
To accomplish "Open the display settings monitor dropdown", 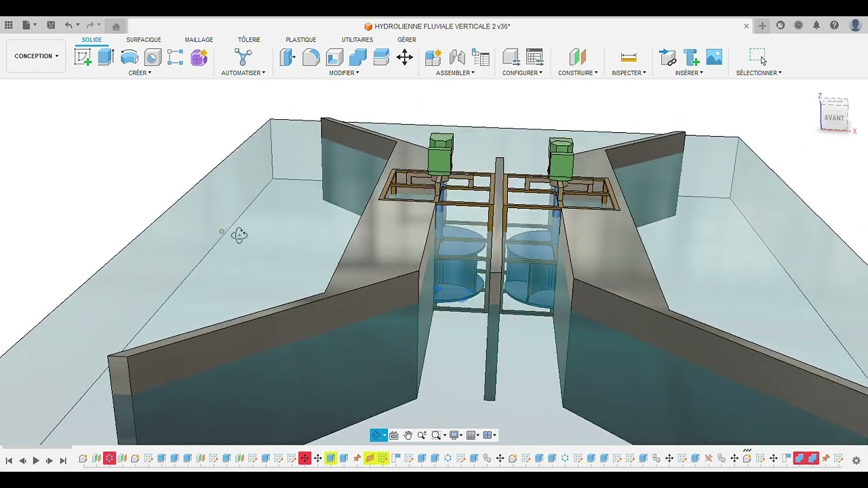I will point(456,435).
